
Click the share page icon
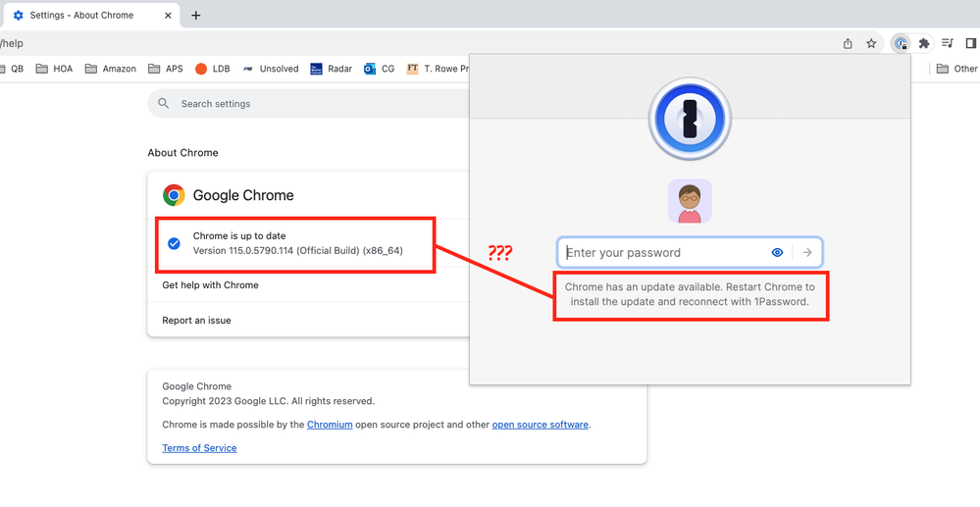(848, 43)
